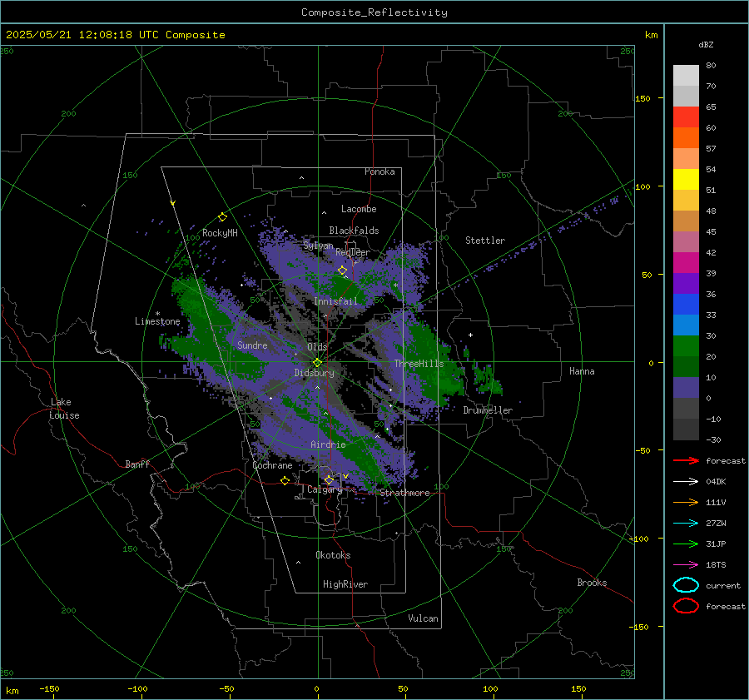The image size is (749, 700).
Task: Click the RockyMH label
Action: [220, 233]
